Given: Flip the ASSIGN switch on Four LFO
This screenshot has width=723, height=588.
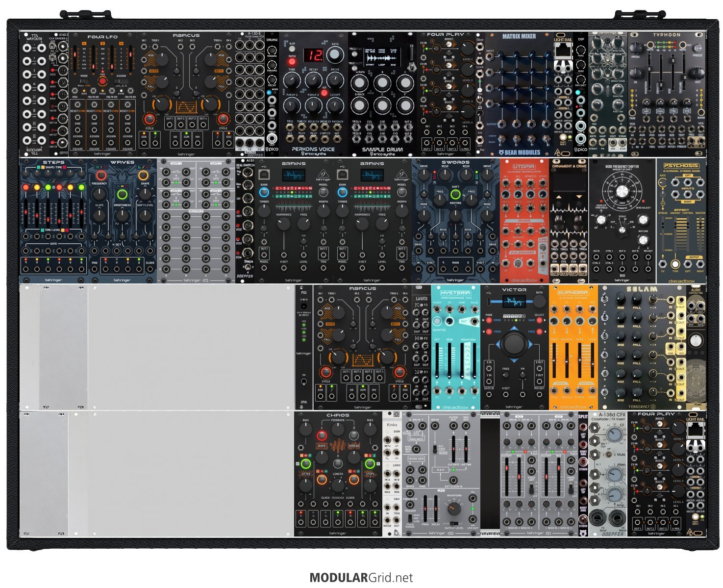Looking at the screenshot, I should [121, 81].
